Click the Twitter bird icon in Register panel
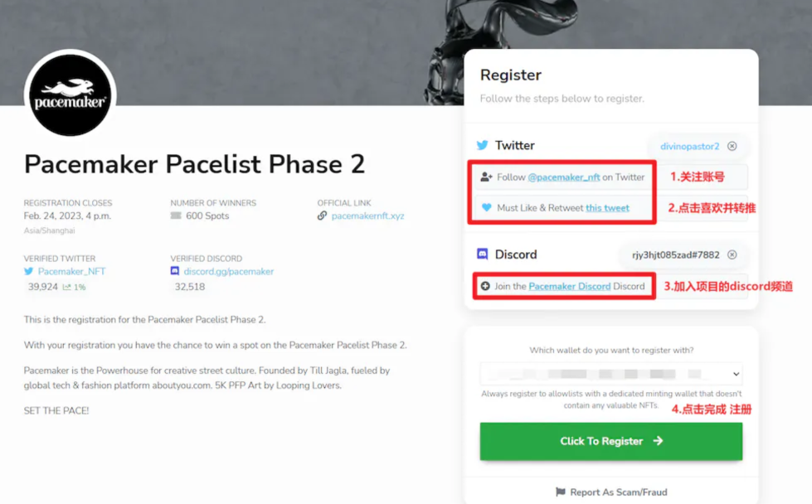Viewport: 812px width, 504px height. (483, 146)
